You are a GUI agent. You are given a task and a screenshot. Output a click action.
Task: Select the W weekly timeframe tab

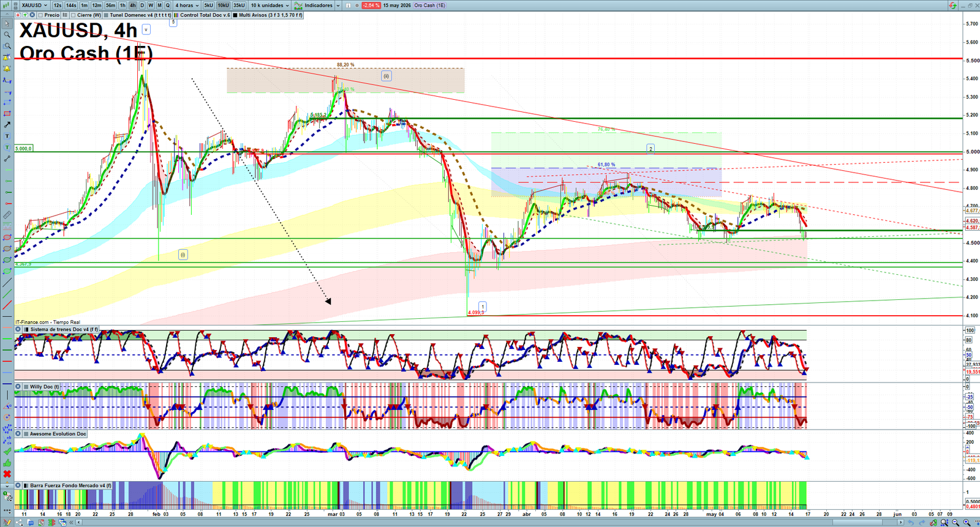coord(151,5)
